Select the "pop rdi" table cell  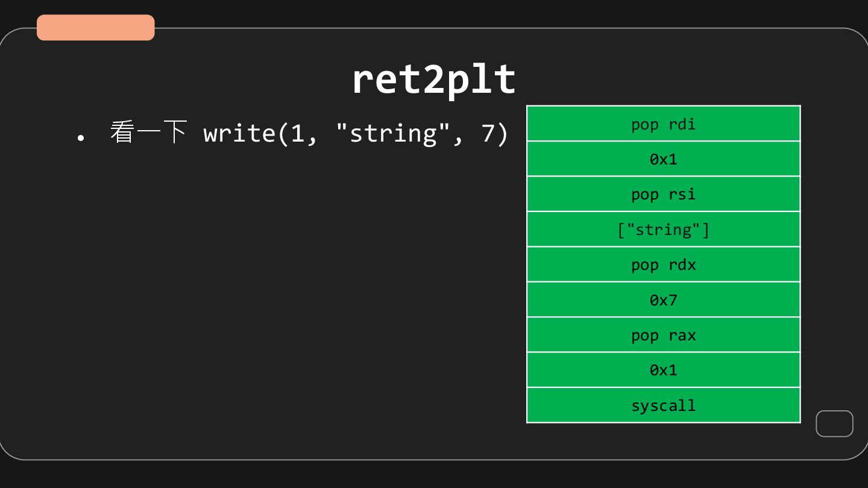pyautogui.click(x=663, y=124)
